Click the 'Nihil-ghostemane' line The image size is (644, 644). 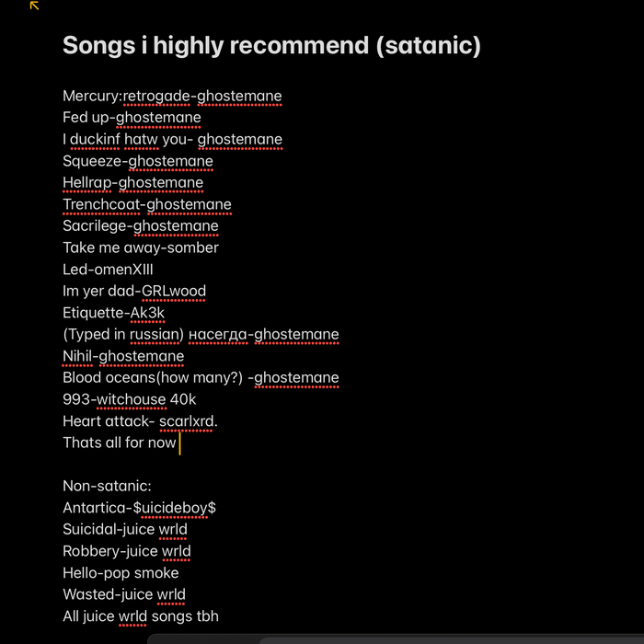click(x=123, y=356)
